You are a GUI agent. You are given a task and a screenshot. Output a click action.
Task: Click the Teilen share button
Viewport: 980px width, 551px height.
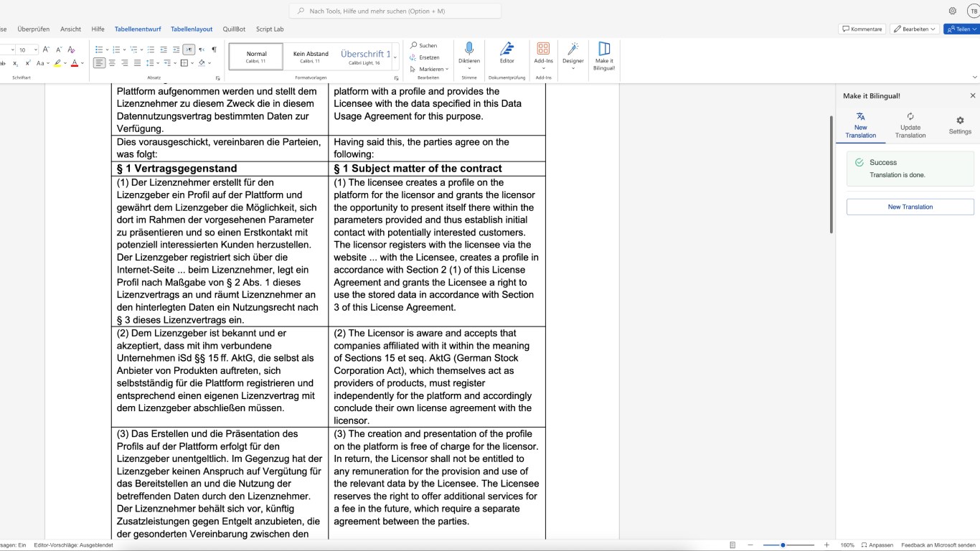tap(962, 29)
